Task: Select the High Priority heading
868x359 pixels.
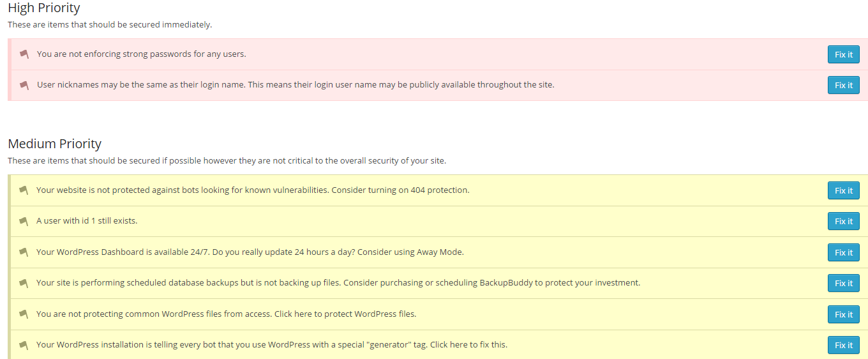Action: coord(44,8)
